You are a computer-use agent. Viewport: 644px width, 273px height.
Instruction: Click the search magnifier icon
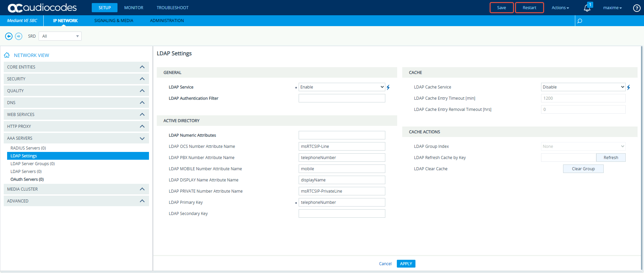tap(580, 21)
